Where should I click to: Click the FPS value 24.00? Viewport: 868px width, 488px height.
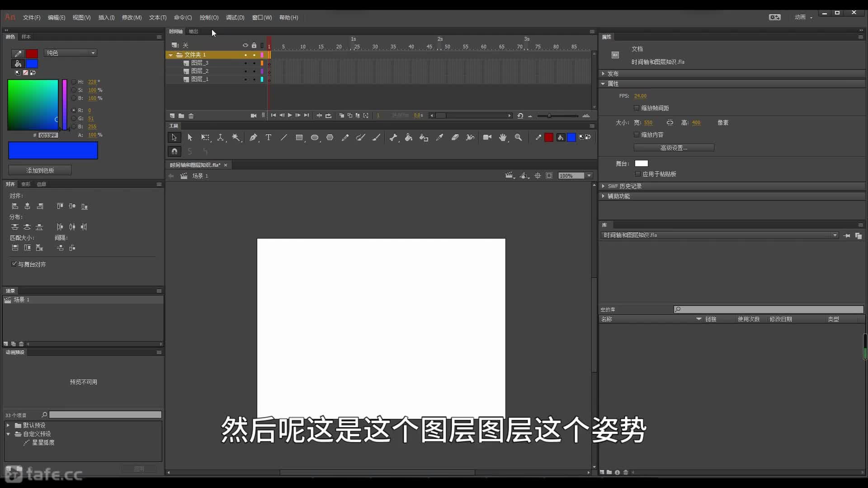[640, 96]
